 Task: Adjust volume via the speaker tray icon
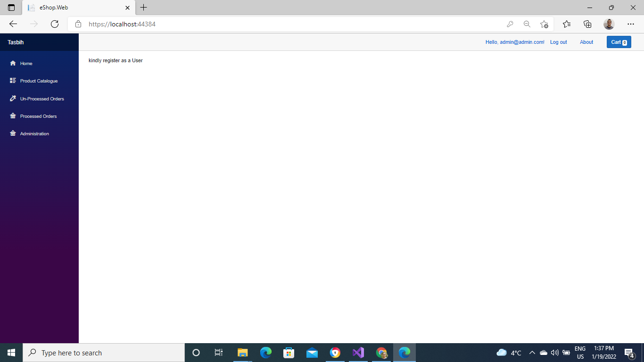click(554, 353)
